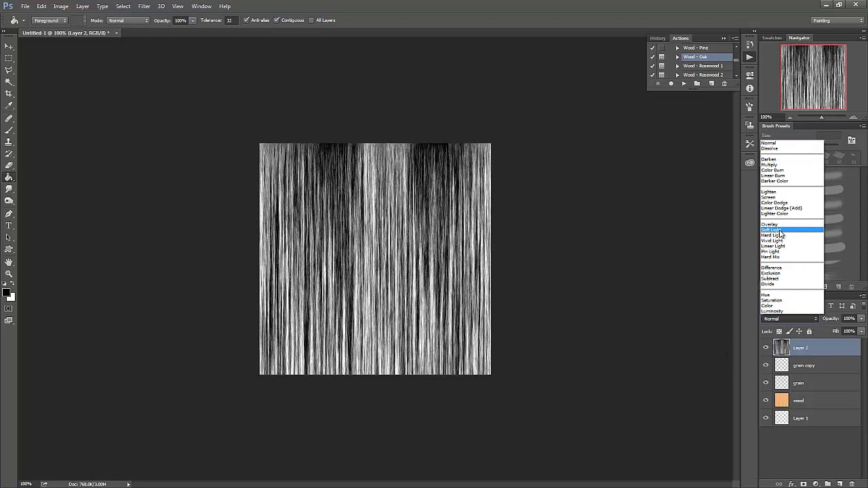Select the Hand tool

9,262
